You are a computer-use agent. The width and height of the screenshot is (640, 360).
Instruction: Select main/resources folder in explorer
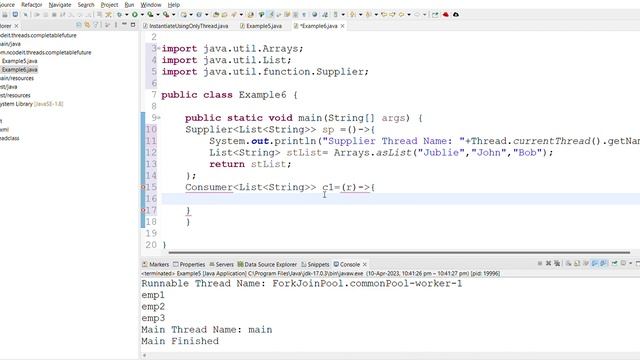[x=17, y=78]
